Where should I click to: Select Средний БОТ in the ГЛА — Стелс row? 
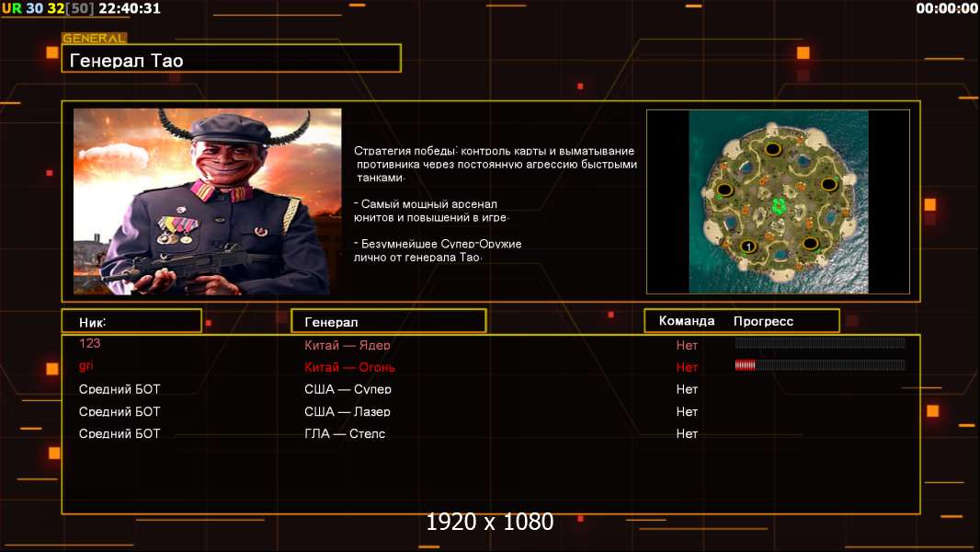tap(120, 433)
